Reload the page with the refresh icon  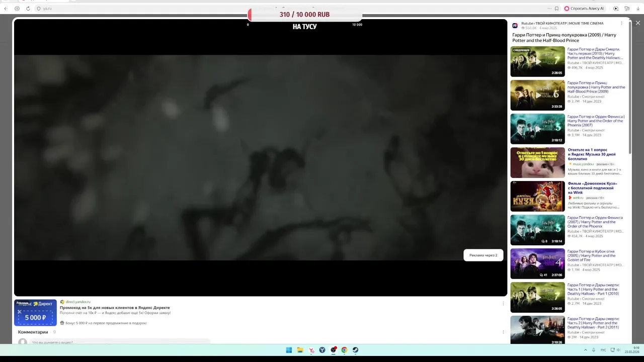(28, 9)
